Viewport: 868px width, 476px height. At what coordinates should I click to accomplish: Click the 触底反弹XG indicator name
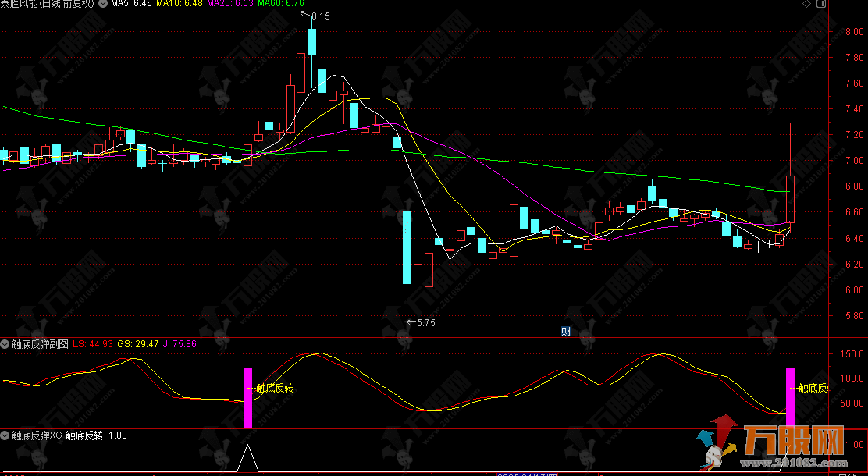[x=37, y=435]
